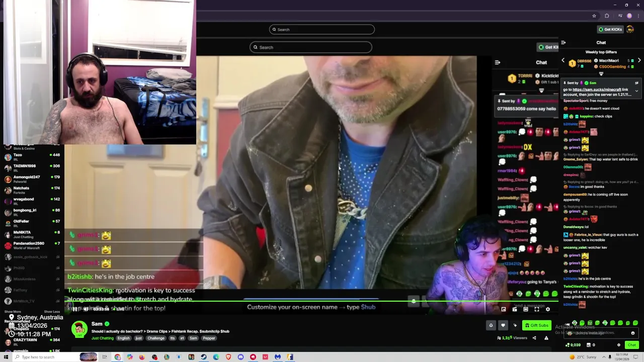
Task: Share the stream via the share icon
Action: [534, 338]
